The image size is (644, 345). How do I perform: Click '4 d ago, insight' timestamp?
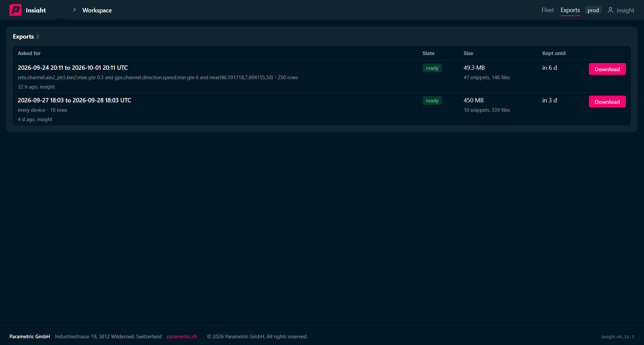35,119
